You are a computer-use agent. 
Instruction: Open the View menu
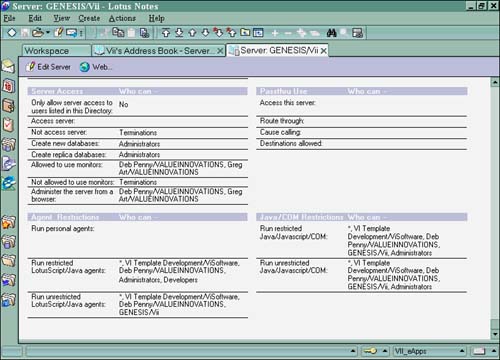click(x=62, y=18)
